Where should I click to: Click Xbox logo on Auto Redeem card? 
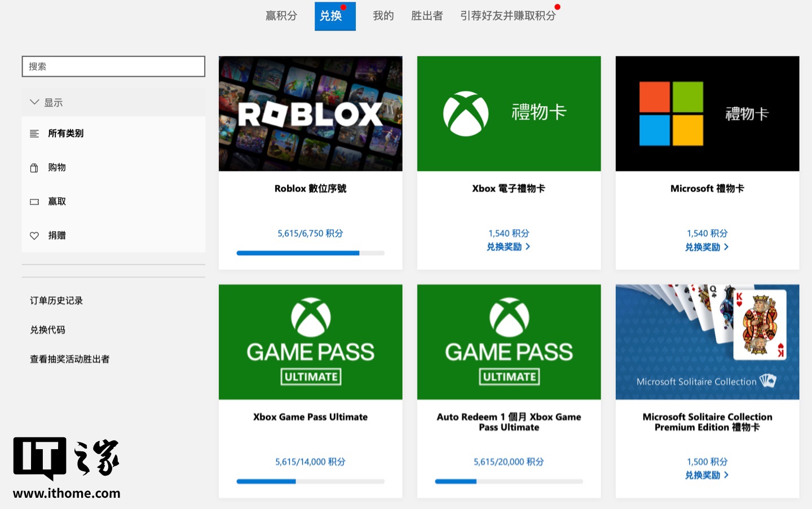coord(509,317)
